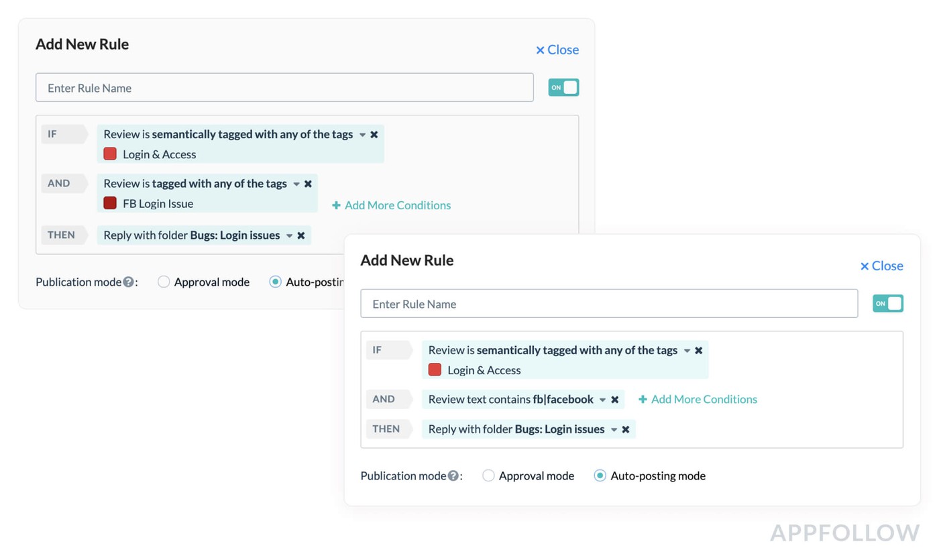This screenshot has height=560, width=939.
Task: Open Publication mode help icon in front panel
Action: 453,475
